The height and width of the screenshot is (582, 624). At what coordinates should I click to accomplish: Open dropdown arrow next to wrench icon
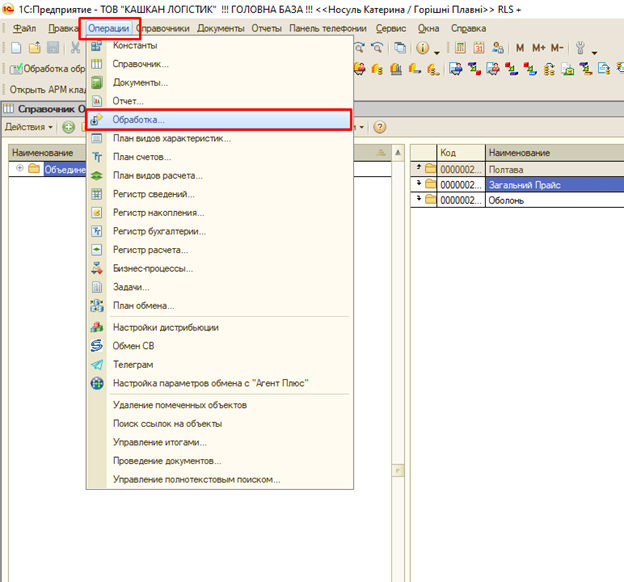(595, 52)
